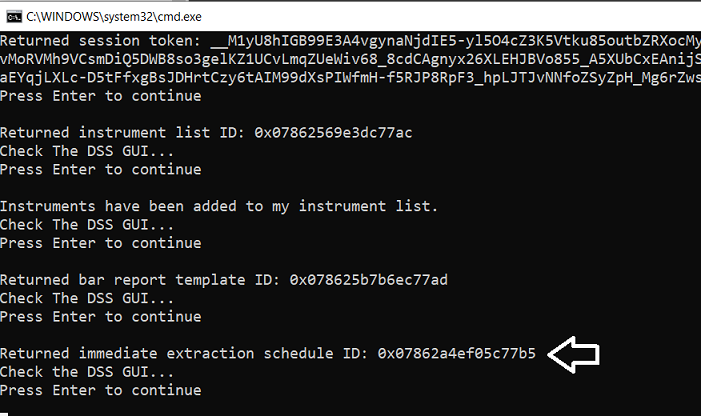The width and height of the screenshot is (701, 416).
Task: Click "Check The DSS GUI..." below the Instruments added message
Action: coord(86,224)
